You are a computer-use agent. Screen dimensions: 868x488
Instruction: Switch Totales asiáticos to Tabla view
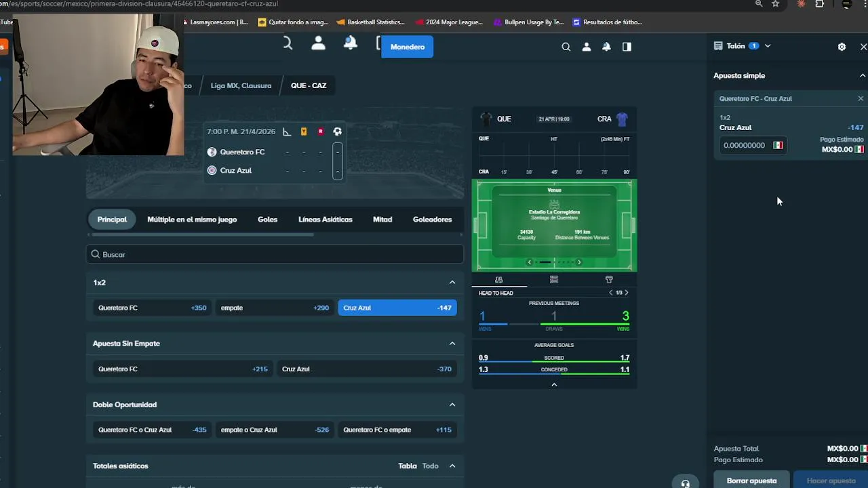pyautogui.click(x=408, y=466)
